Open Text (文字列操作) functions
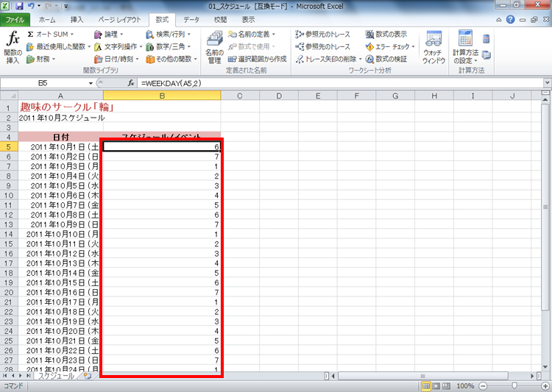 [x=118, y=46]
